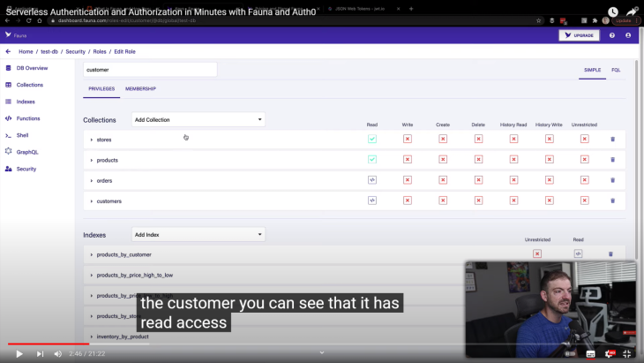Delete the stores collection privilege row
The height and width of the screenshot is (363, 644).
point(612,139)
